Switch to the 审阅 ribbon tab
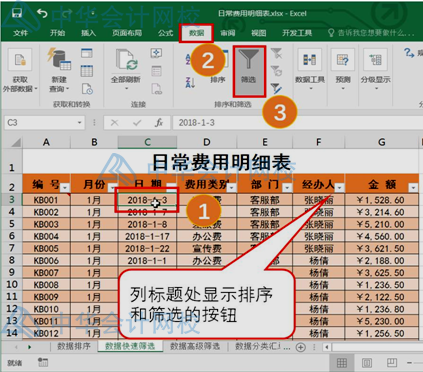Viewport: 423px width, 372px height. click(228, 33)
